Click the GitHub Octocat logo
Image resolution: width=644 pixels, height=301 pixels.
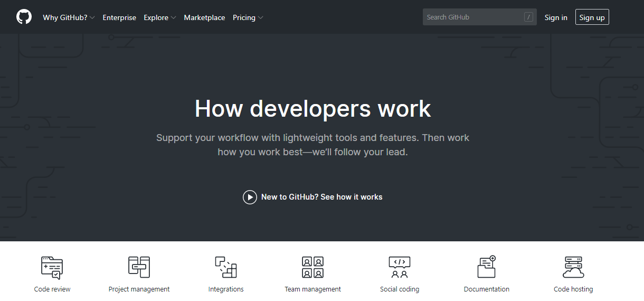24,17
